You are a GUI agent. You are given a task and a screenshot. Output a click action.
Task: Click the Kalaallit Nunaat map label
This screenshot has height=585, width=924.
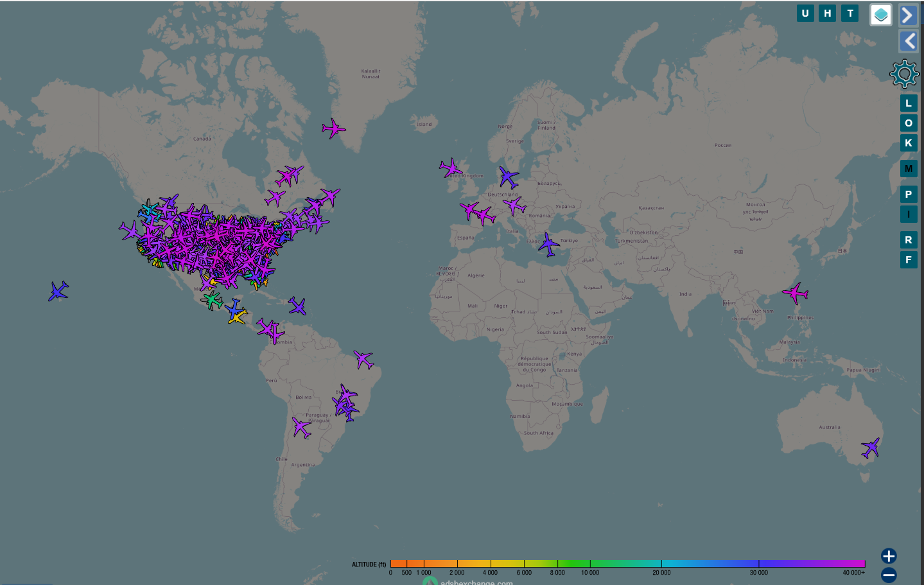[x=370, y=74]
